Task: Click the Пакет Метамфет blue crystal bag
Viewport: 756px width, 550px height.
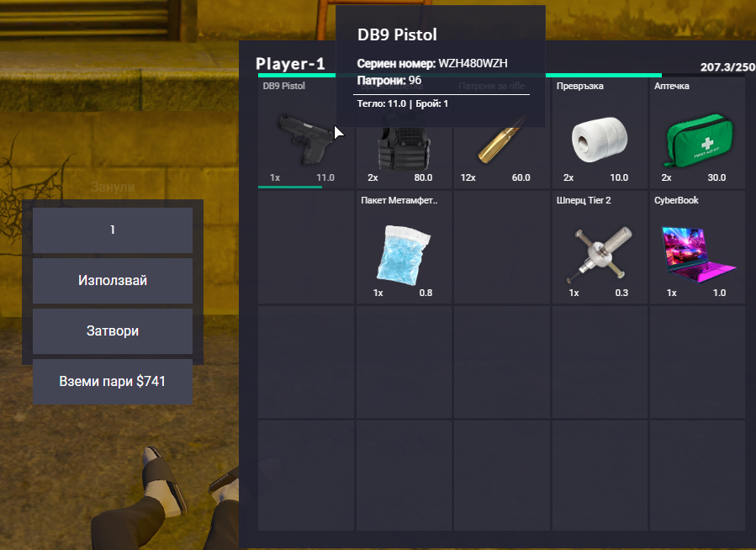Action: click(x=403, y=255)
